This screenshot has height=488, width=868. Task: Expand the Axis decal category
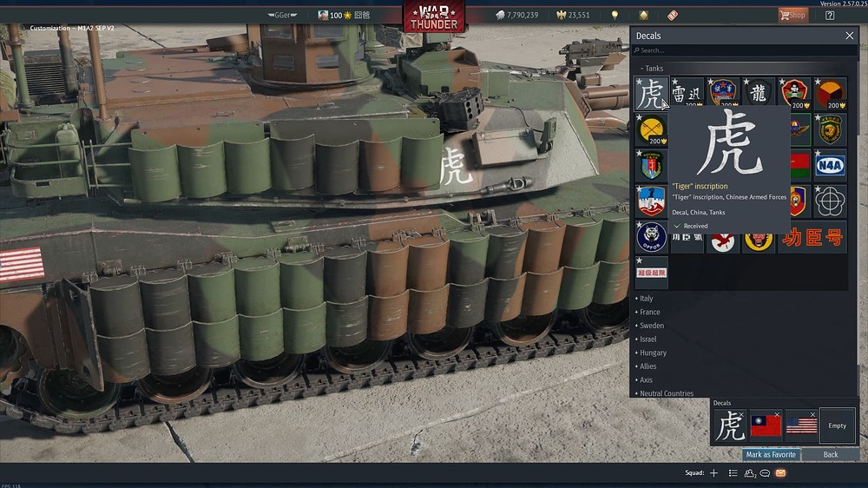tap(644, 379)
